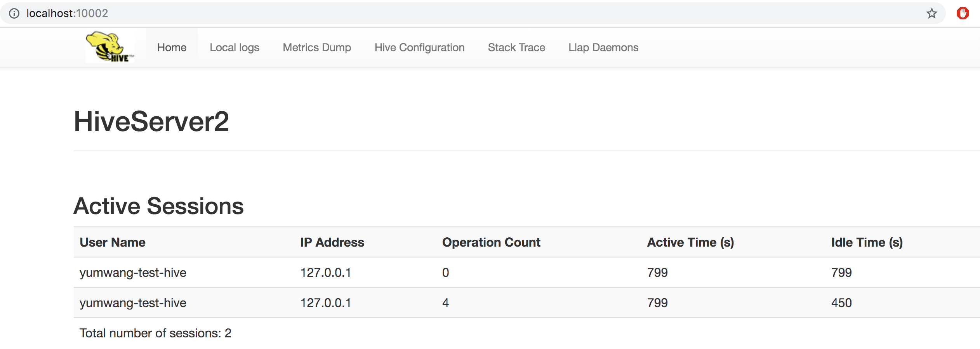Click the IP Address column header
980x349 pixels.
tap(332, 242)
